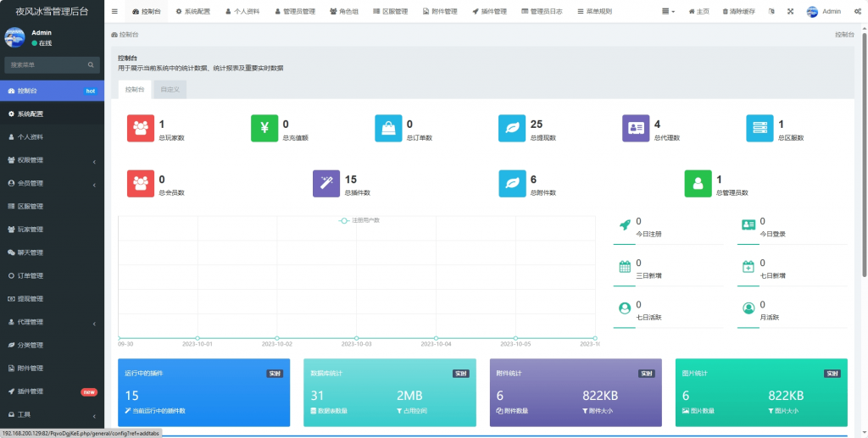Click the calendar-plus icon for 七日新增
Screen dimensions: 868x438
tap(748, 267)
